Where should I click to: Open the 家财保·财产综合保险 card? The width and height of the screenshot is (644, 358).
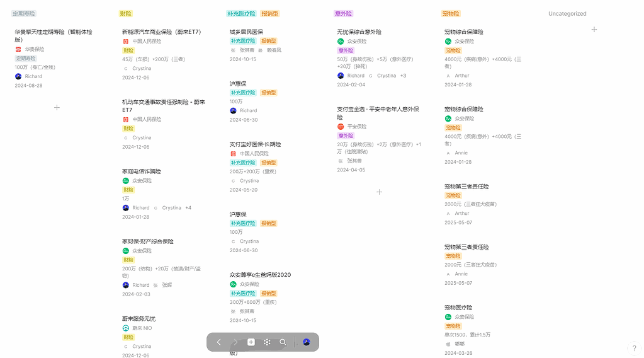click(x=148, y=241)
